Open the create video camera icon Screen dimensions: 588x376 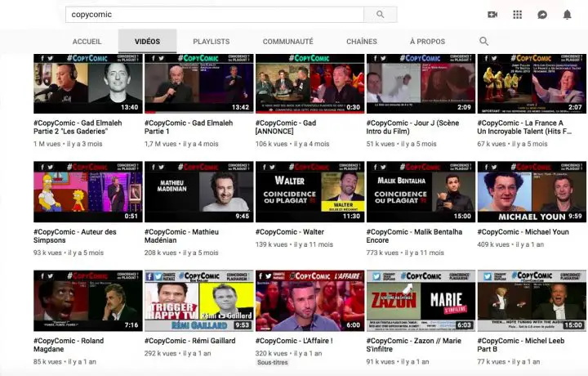tap(492, 15)
